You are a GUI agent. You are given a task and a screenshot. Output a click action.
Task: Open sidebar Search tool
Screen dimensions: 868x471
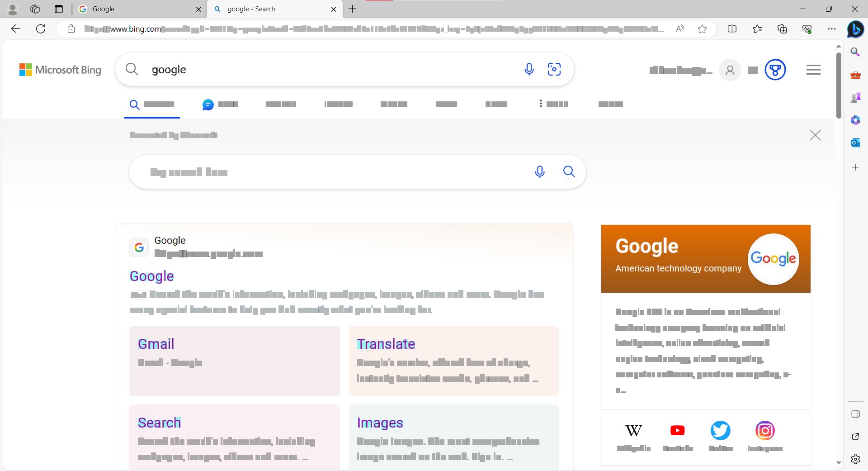[855, 52]
